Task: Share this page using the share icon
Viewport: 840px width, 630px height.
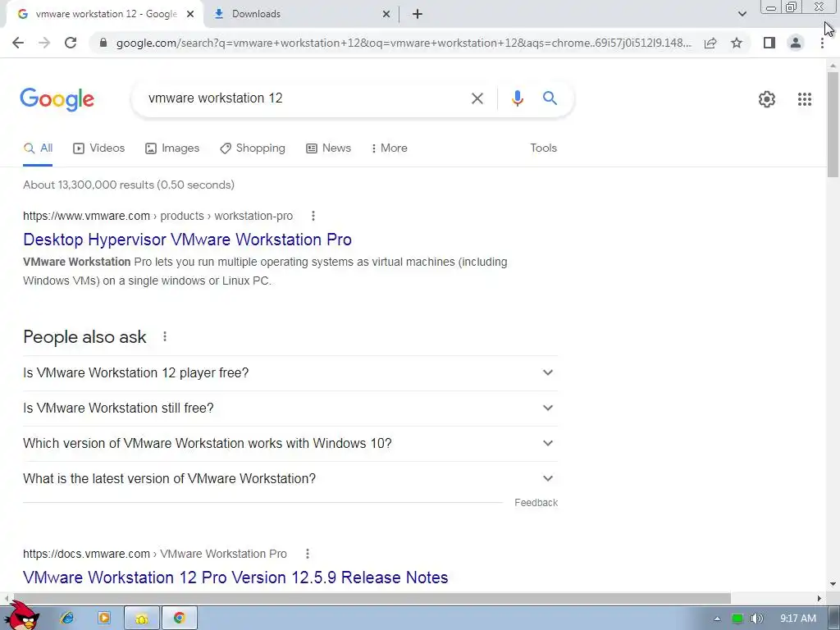Action: (710, 43)
